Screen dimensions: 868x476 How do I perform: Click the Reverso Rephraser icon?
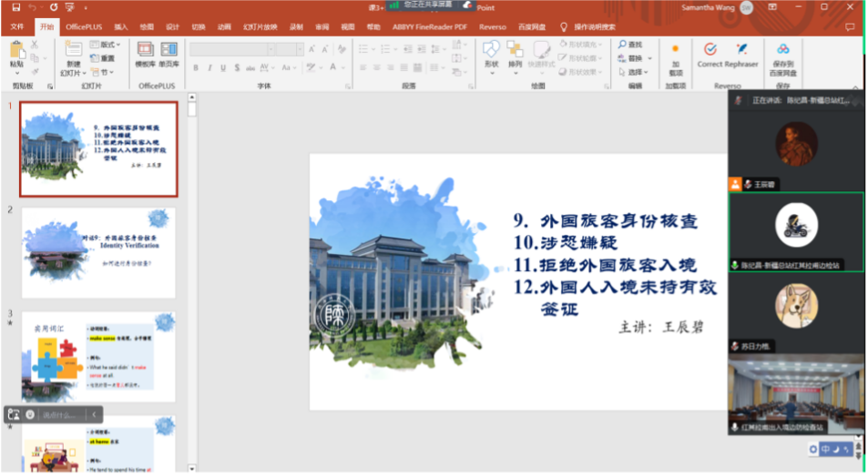[x=741, y=51]
